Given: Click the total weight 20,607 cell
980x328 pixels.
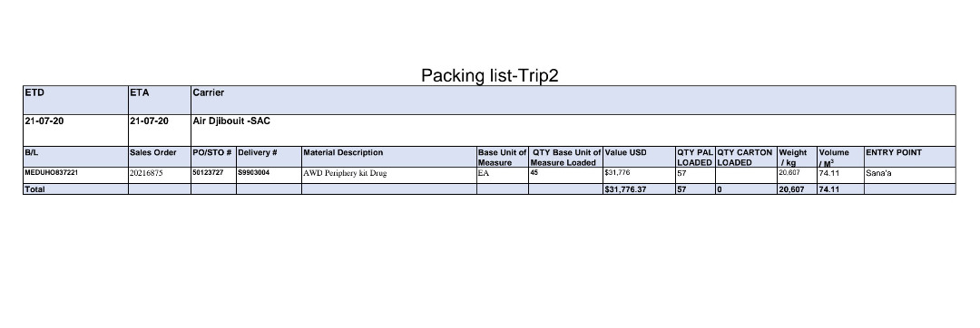Looking at the screenshot, I should 797,189.
